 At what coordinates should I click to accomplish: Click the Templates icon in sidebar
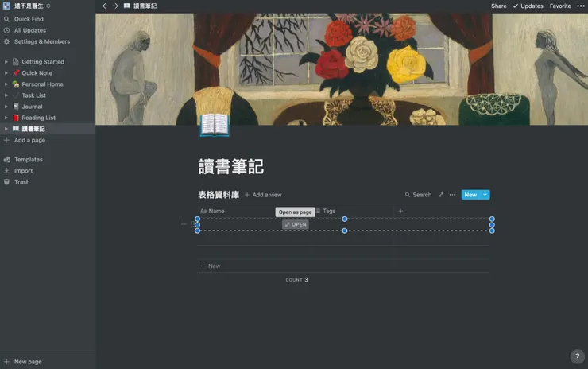[x=6, y=160]
